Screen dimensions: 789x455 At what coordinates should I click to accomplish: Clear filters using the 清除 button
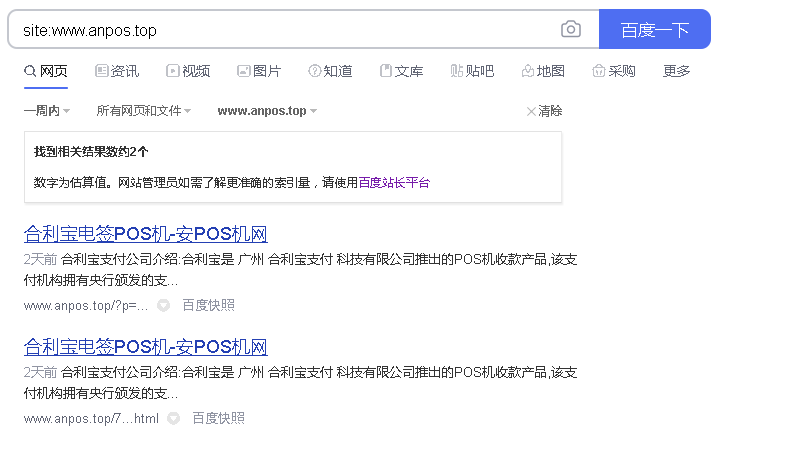tap(544, 111)
